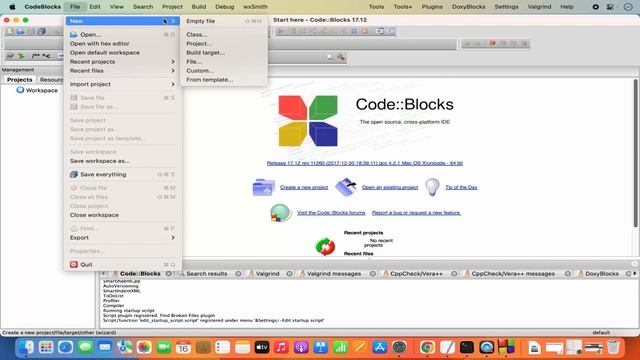Switch to the Valgrind messages tab
This screenshot has height=360, width=640.
(x=334, y=273)
